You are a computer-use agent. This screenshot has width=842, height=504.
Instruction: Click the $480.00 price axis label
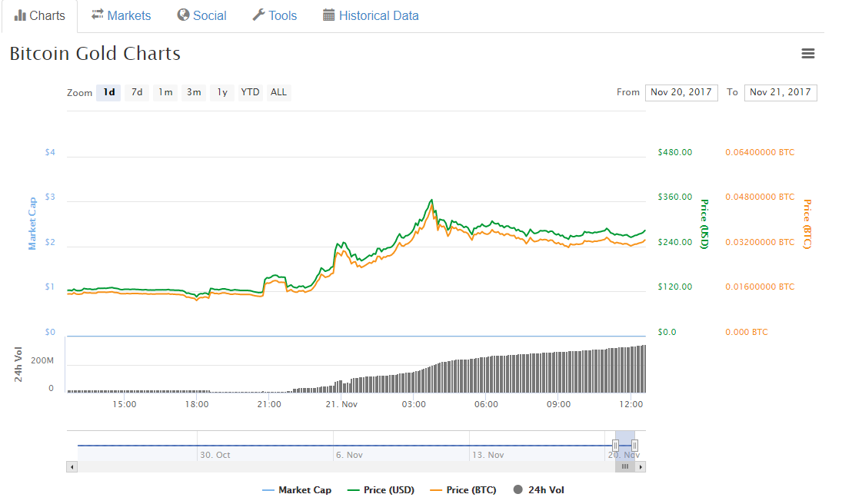(675, 152)
